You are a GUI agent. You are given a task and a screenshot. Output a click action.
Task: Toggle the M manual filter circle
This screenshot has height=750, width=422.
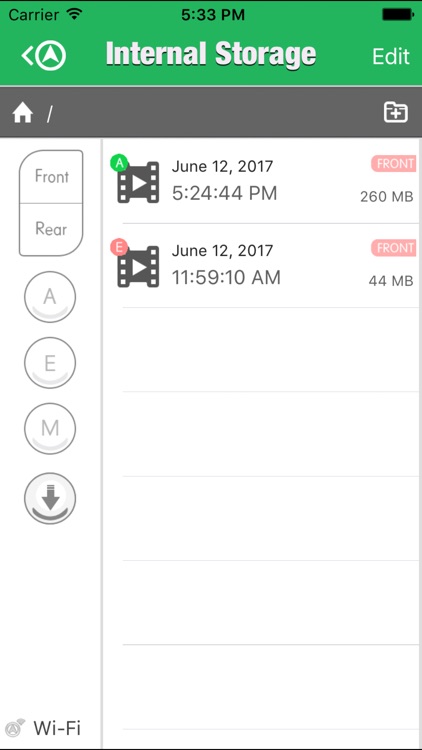50,429
